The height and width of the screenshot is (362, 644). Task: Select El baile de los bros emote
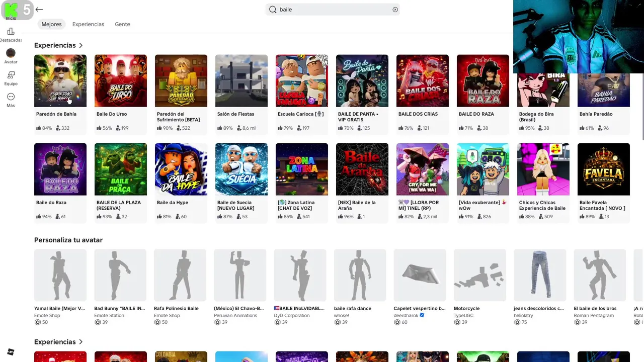click(600, 276)
